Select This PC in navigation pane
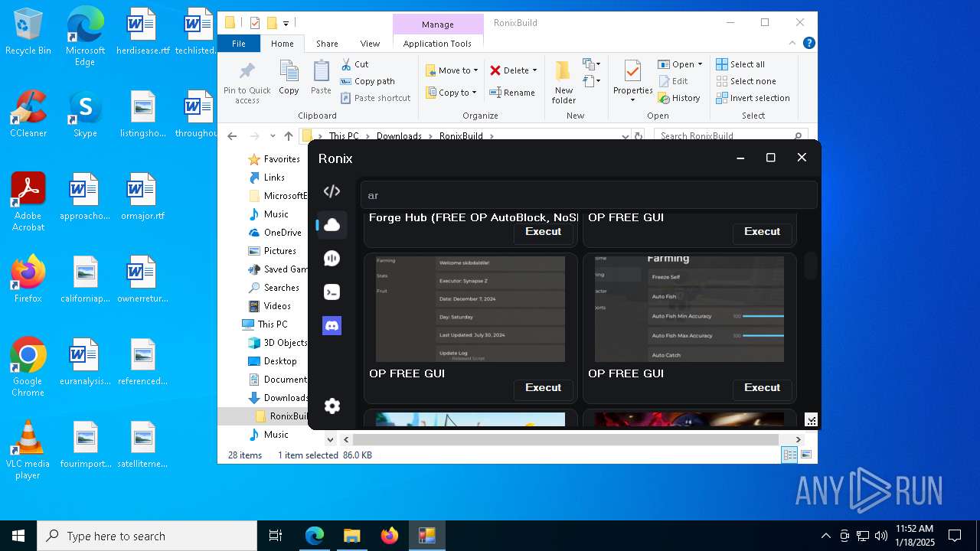Screen dimensions: 980x551 point(265,324)
